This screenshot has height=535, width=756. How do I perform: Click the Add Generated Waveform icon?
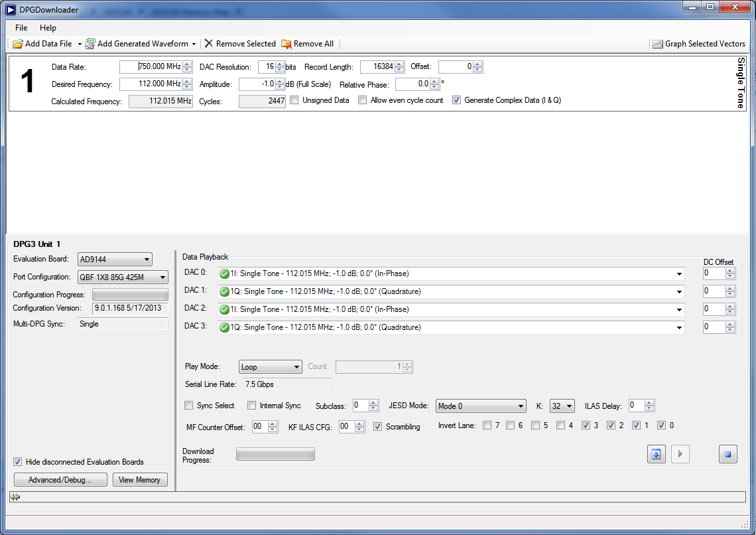[90, 44]
